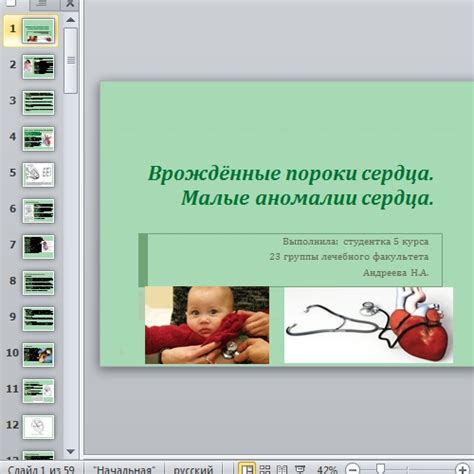Move the zoom slider handle
Image resolution: width=474 pixels, height=474 pixels.
click(380, 469)
